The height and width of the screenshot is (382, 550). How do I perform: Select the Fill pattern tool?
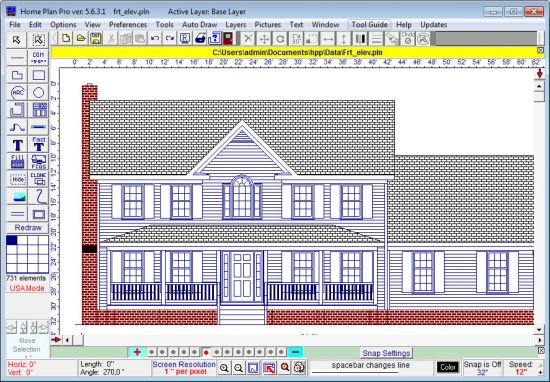pos(16,161)
